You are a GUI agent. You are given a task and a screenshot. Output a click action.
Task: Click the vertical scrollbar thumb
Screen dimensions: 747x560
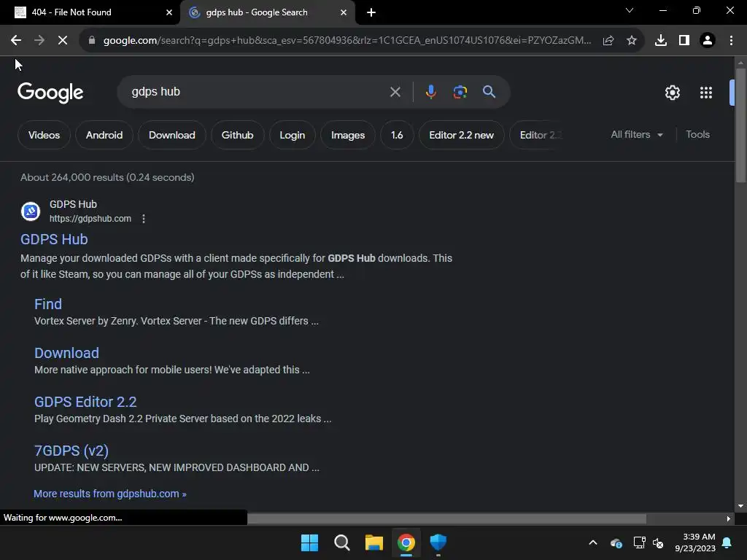point(740,125)
